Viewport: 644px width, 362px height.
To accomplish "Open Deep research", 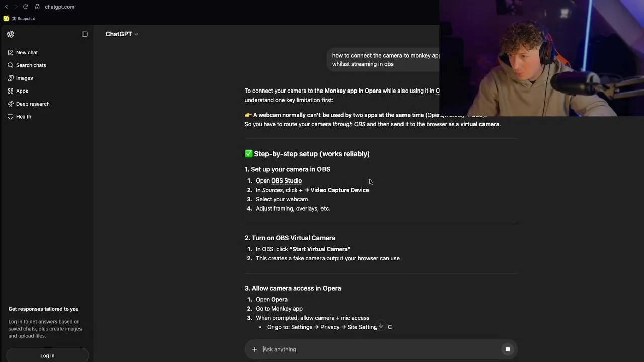I will pos(33,104).
